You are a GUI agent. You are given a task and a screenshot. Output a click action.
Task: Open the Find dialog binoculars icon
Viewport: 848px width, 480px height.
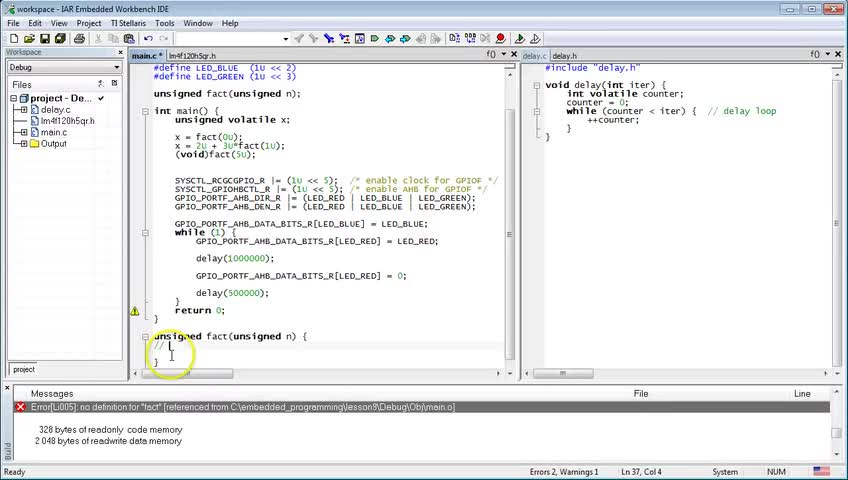(329, 38)
